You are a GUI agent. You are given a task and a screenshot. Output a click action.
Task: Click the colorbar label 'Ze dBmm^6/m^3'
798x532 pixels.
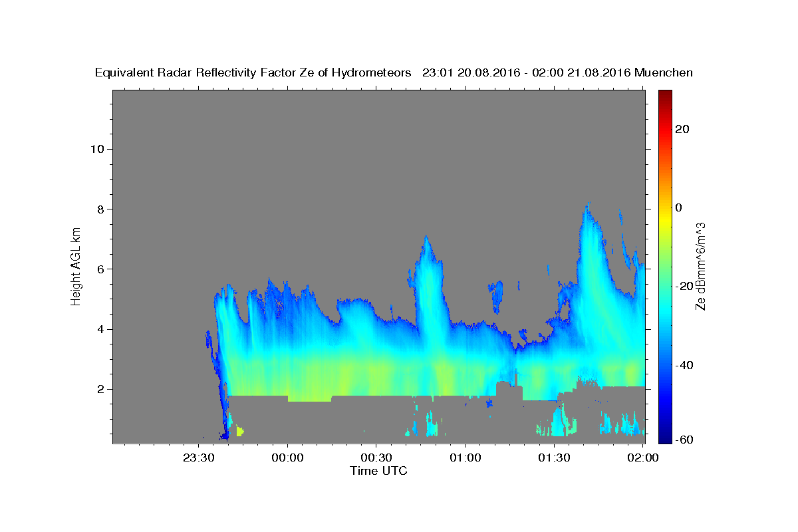coord(700,266)
